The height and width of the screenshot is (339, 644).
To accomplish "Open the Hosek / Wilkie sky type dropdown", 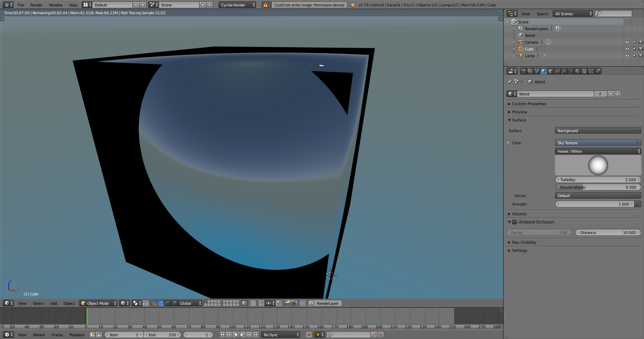I will (x=598, y=151).
